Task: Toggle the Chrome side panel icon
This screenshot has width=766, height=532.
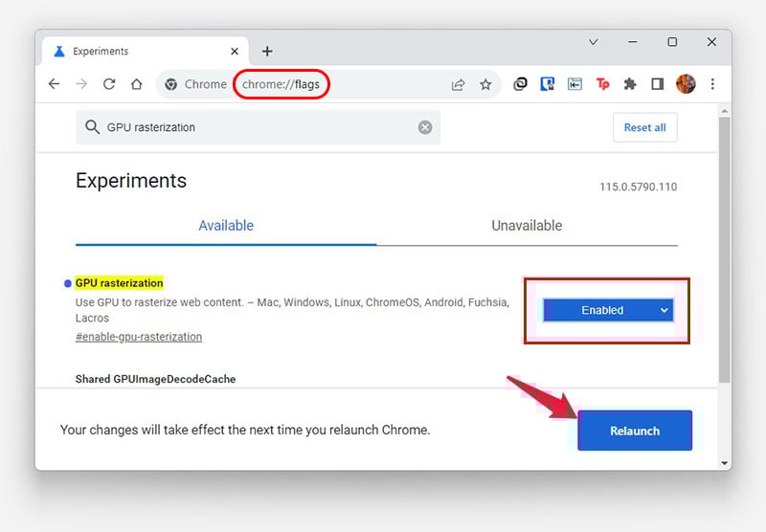Action: (x=658, y=84)
